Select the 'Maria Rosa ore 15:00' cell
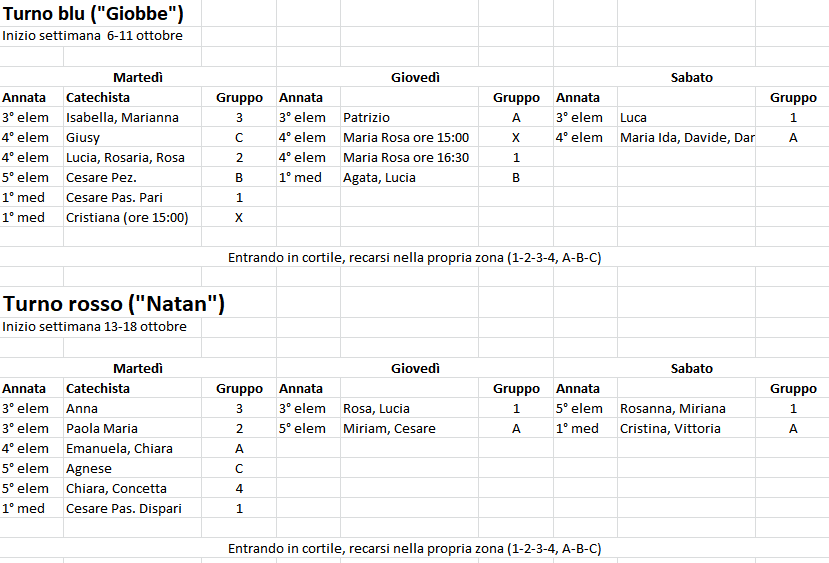Viewport: 829px width, 563px height. pyautogui.click(x=409, y=137)
